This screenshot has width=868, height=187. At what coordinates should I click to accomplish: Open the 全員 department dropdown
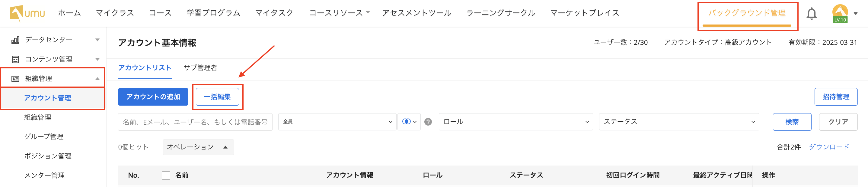tap(337, 122)
